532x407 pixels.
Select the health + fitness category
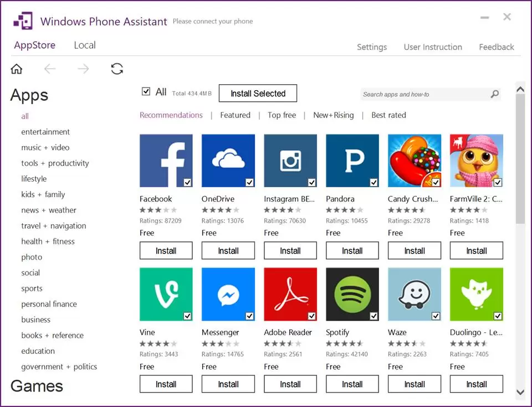(48, 241)
